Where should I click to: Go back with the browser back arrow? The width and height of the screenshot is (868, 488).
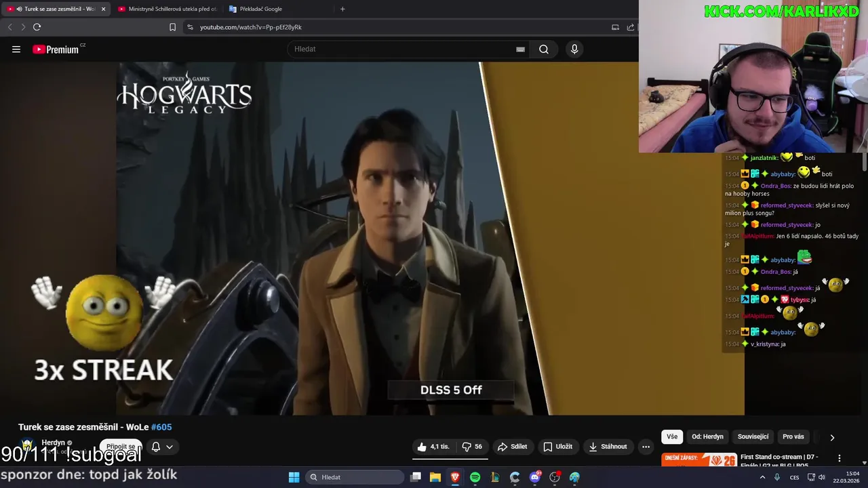[x=9, y=27]
